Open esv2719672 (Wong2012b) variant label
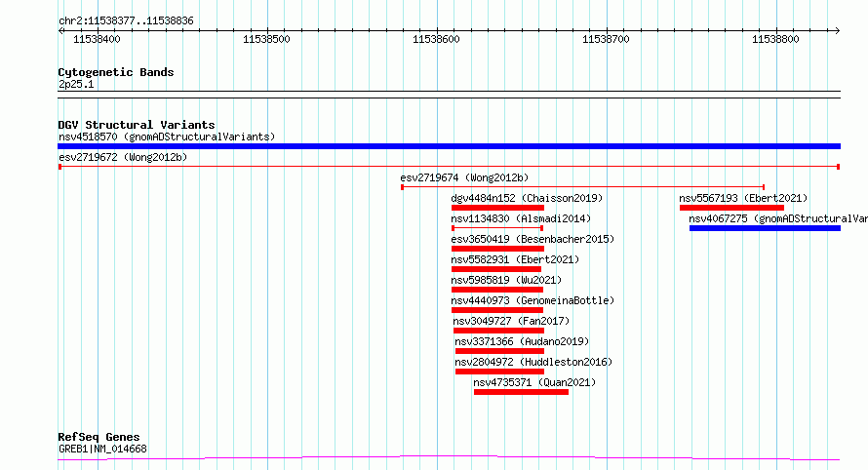This screenshot has width=868, height=470. pos(123,157)
